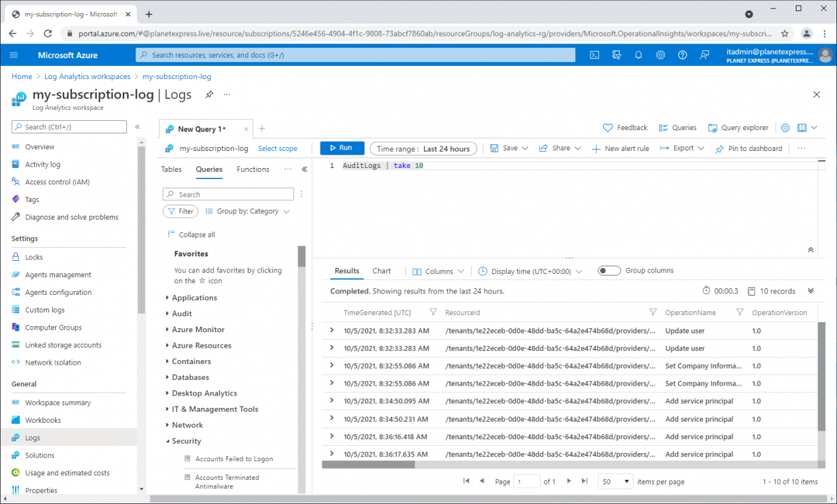Click the Pin to dashboard icon
This screenshot has width=837, height=504.
point(720,149)
